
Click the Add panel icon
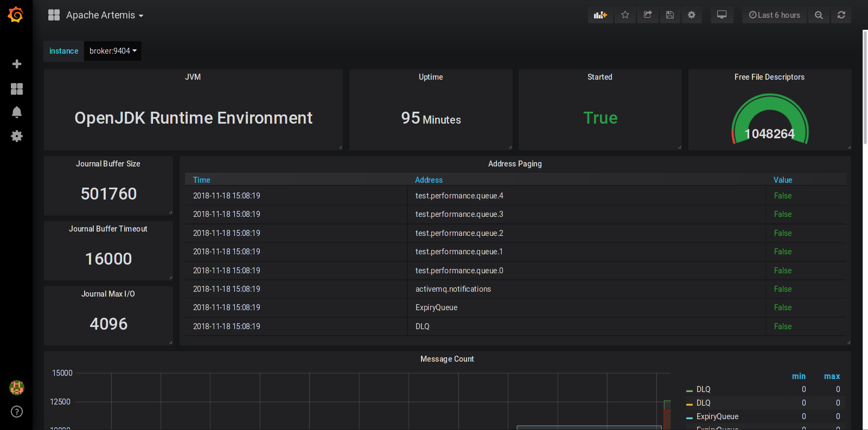[601, 15]
